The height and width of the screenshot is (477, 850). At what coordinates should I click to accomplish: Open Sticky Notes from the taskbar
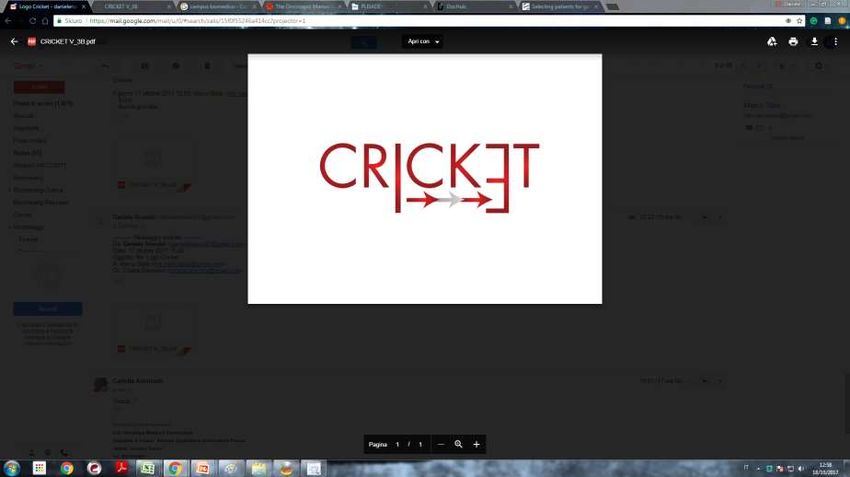click(259, 468)
